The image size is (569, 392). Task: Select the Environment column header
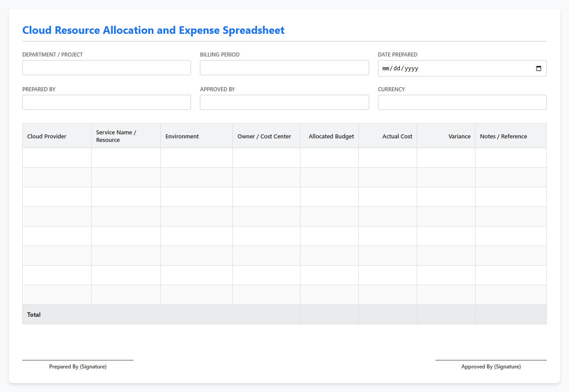point(197,136)
